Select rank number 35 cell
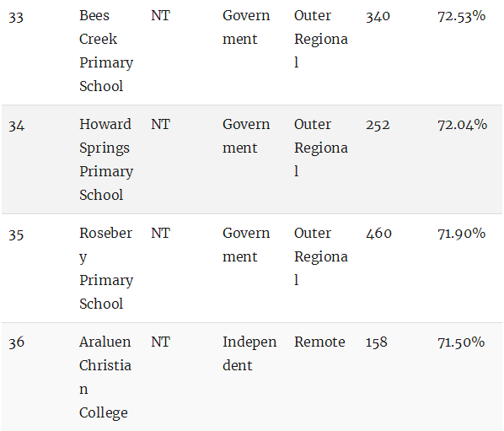 point(16,234)
